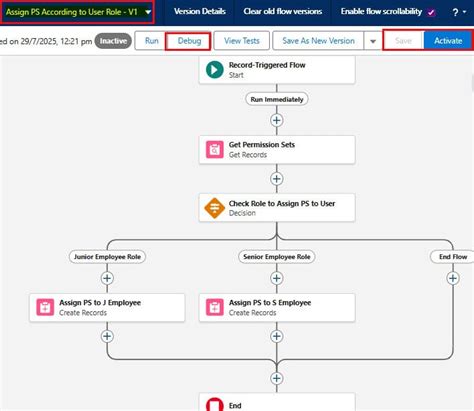The image size is (474, 411).
Task: Open Check Role to Assign PS to User
Action: (x=277, y=208)
